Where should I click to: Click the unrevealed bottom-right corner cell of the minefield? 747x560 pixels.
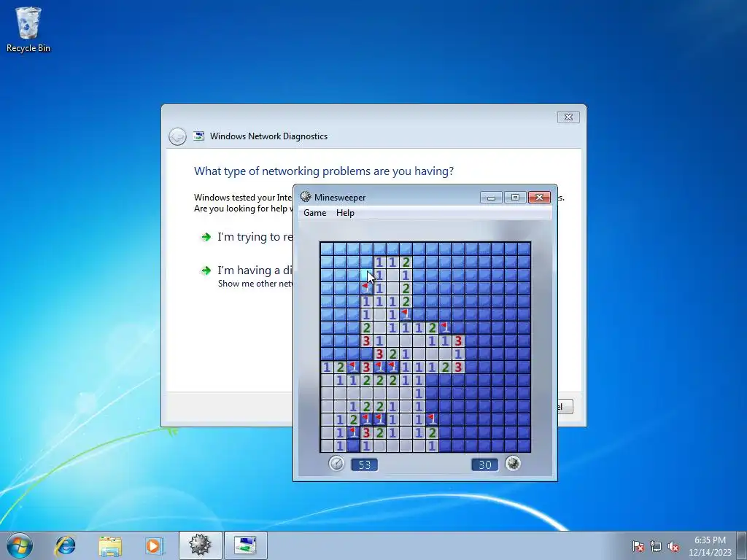point(524,446)
